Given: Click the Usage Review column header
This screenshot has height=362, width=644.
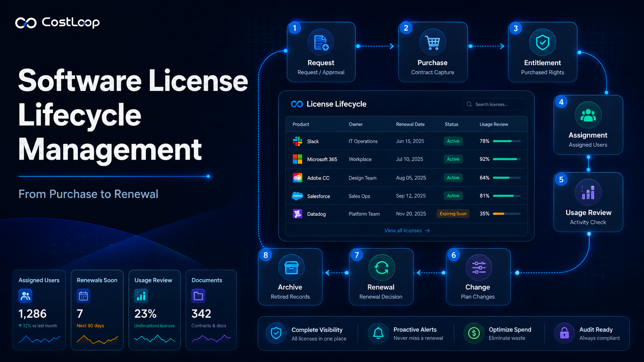Looking at the screenshot, I should [494, 124].
